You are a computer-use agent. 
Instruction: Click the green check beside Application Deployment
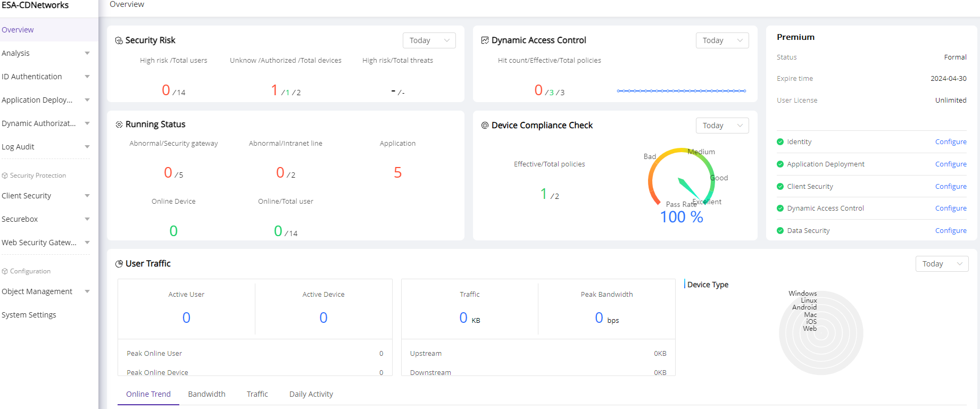click(780, 164)
